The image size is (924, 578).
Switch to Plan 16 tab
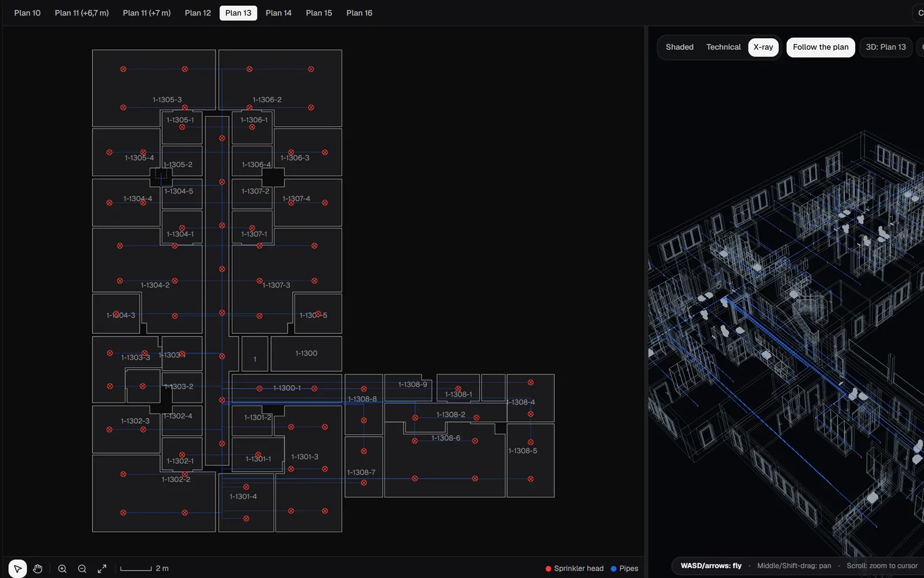pyautogui.click(x=359, y=13)
